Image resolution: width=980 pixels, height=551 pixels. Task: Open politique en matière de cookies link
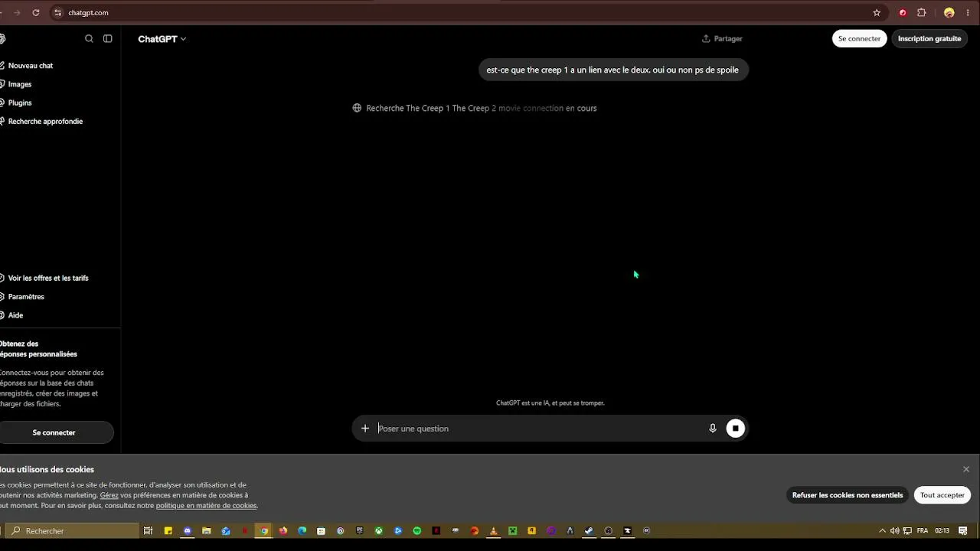(x=206, y=506)
